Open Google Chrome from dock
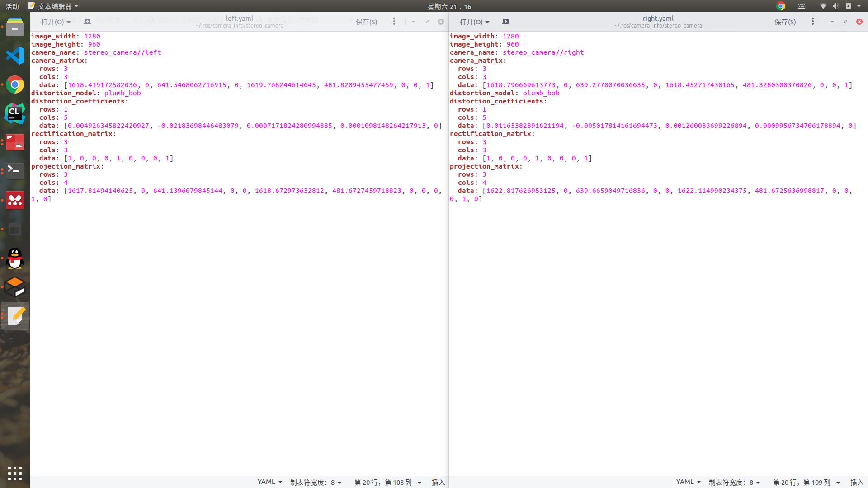This screenshot has width=868, height=488. [x=15, y=84]
